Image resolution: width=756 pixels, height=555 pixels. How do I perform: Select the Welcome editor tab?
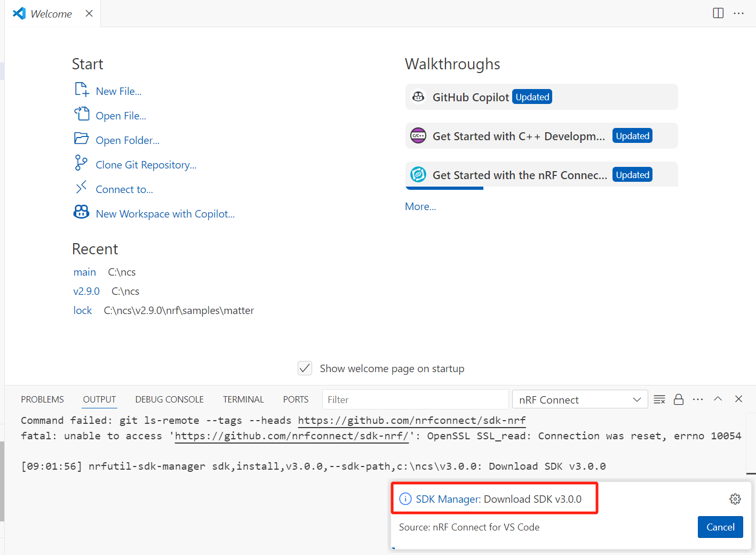point(51,14)
